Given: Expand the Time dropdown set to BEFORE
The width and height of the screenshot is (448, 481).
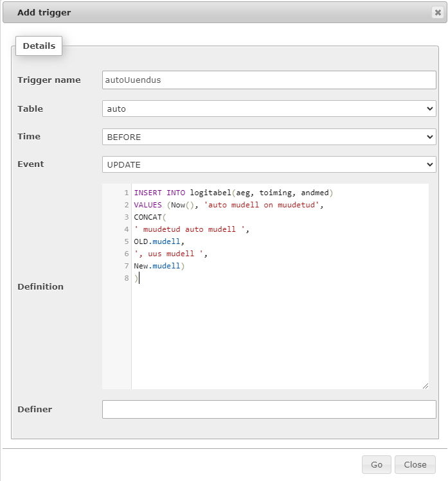Looking at the screenshot, I should [269, 137].
